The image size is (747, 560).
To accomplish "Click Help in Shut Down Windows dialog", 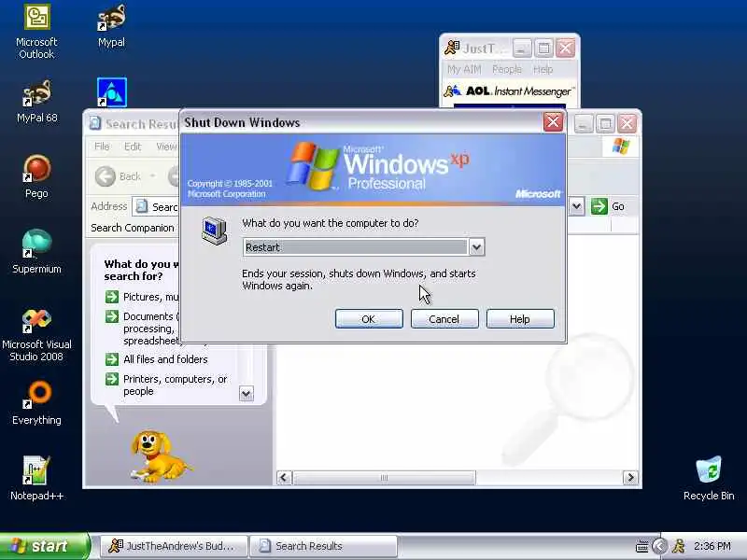I will (520, 319).
